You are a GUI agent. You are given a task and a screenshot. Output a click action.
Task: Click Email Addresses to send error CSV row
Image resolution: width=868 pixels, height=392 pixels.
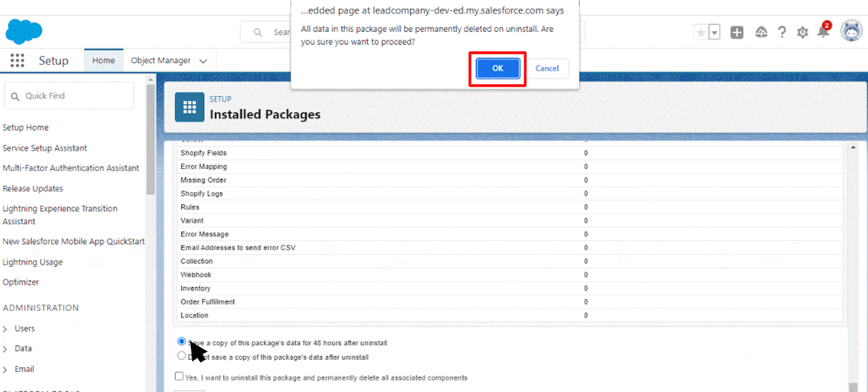[x=510, y=248]
